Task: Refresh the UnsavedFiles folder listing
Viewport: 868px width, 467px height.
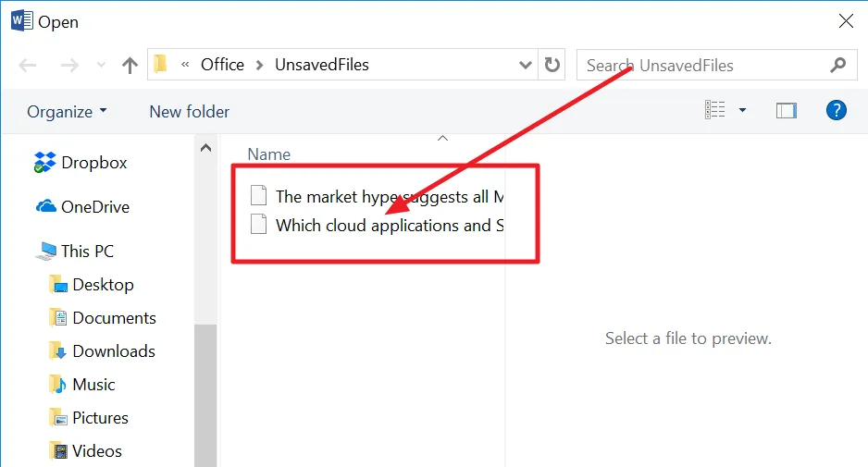Action: 552,65
